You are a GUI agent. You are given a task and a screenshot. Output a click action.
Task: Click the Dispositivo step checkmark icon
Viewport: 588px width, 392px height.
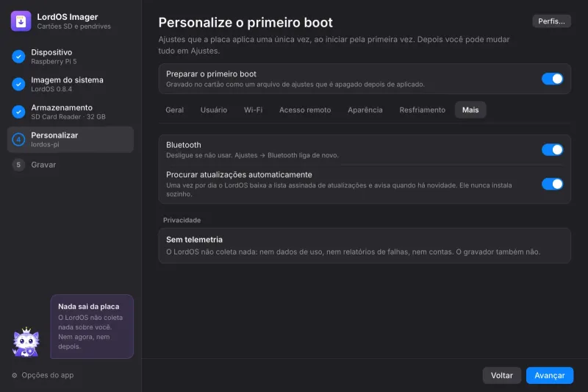[x=18, y=57]
